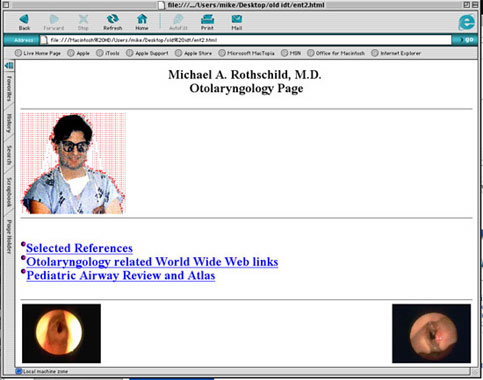Image resolution: width=483 pixels, height=380 pixels.
Task: Open Pediatric Airway Review and Atlas link
Action: pos(121,275)
